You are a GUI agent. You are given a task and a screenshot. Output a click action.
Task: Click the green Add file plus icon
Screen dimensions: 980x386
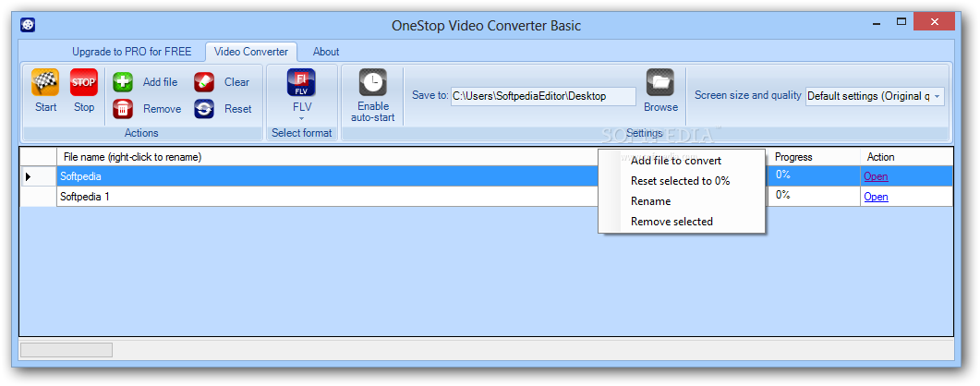123,82
